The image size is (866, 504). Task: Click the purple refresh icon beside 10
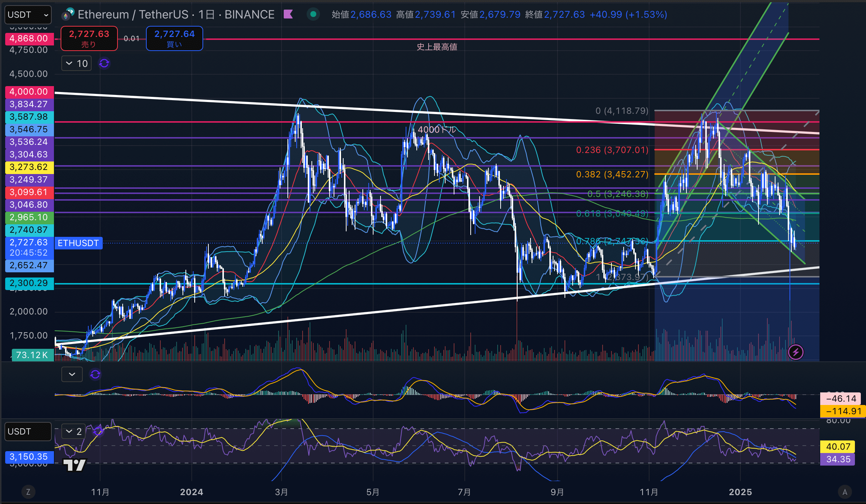(104, 64)
